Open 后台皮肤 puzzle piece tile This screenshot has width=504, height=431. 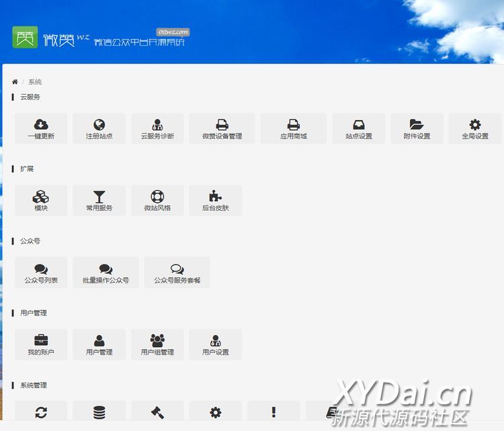click(x=216, y=201)
